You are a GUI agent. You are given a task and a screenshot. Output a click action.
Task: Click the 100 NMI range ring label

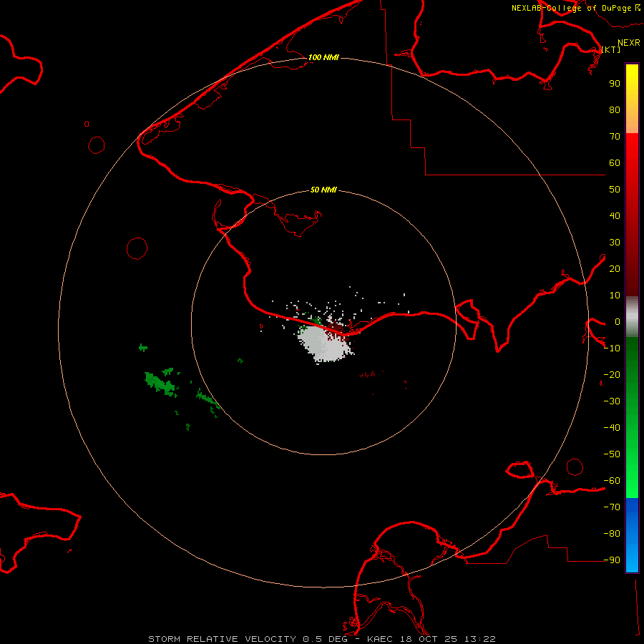(x=323, y=57)
